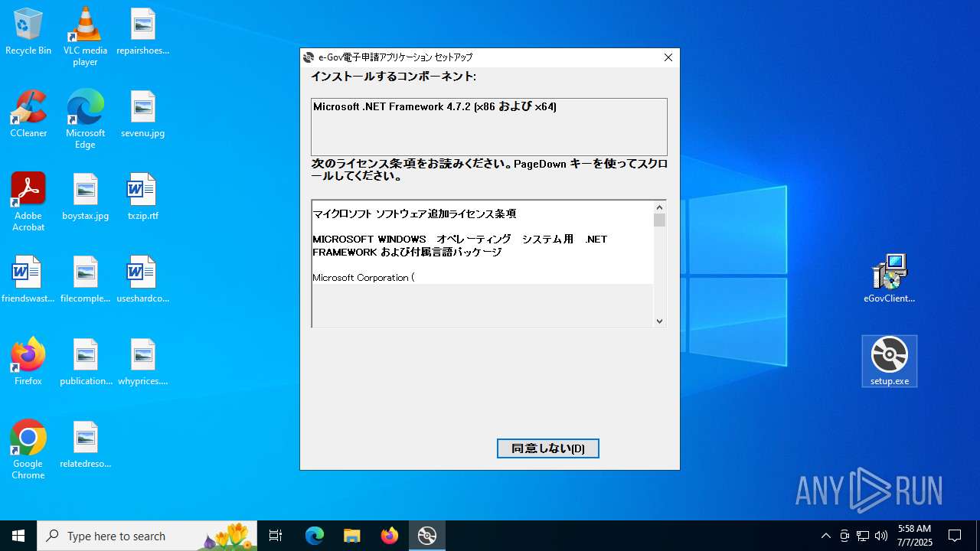Select the publication image file icon

tap(85, 363)
